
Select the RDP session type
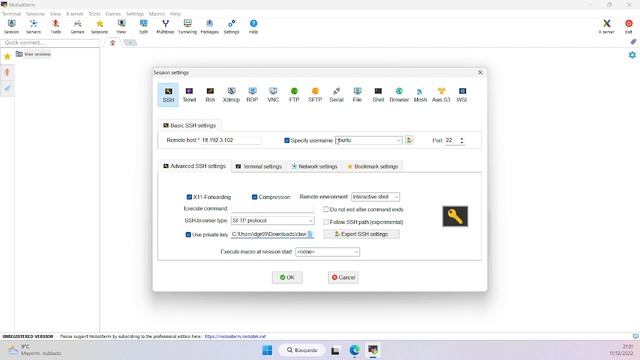click(x=252, y=95)
